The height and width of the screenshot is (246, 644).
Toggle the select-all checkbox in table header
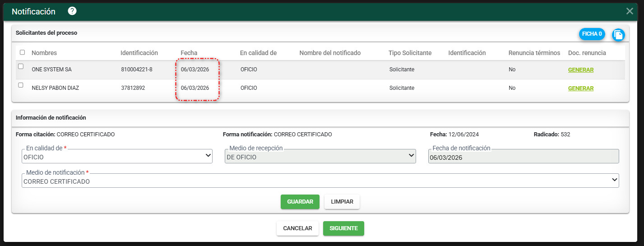click(23, 52)
